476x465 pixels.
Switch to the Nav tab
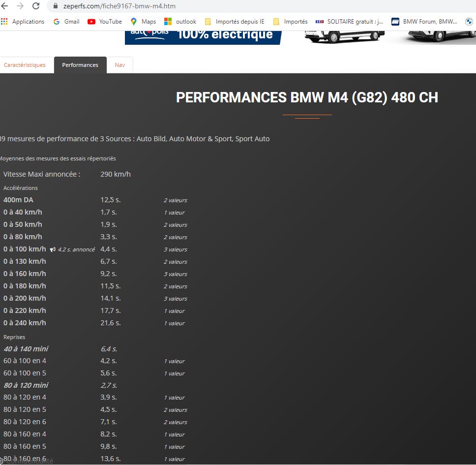(120, 65)
